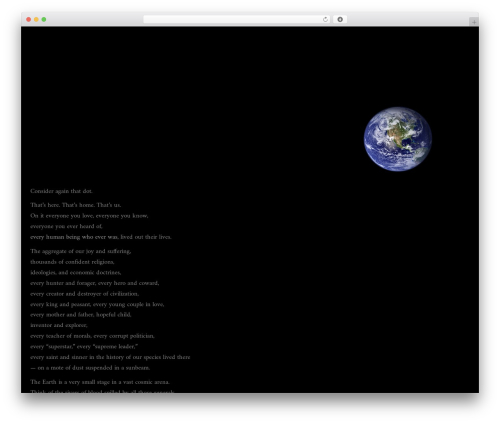Click the line "ideologies, and economic doctrines,"
This screenshot has height=423, width=500.
click(76, 272)
